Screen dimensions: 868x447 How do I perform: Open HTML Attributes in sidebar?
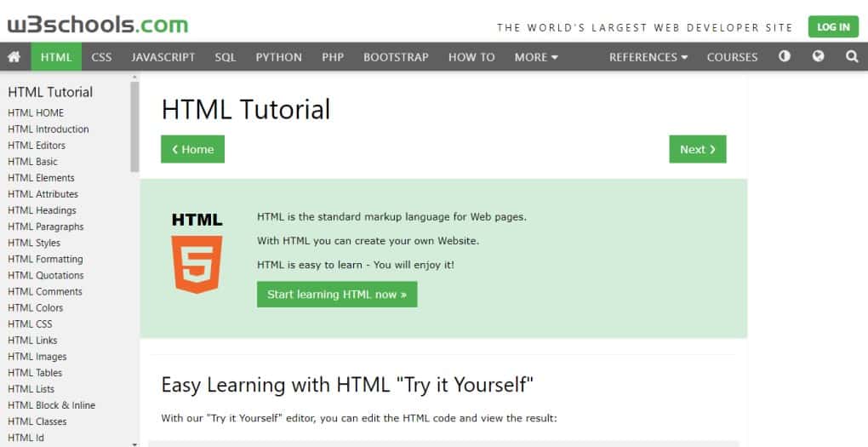(x=43, y=194)
